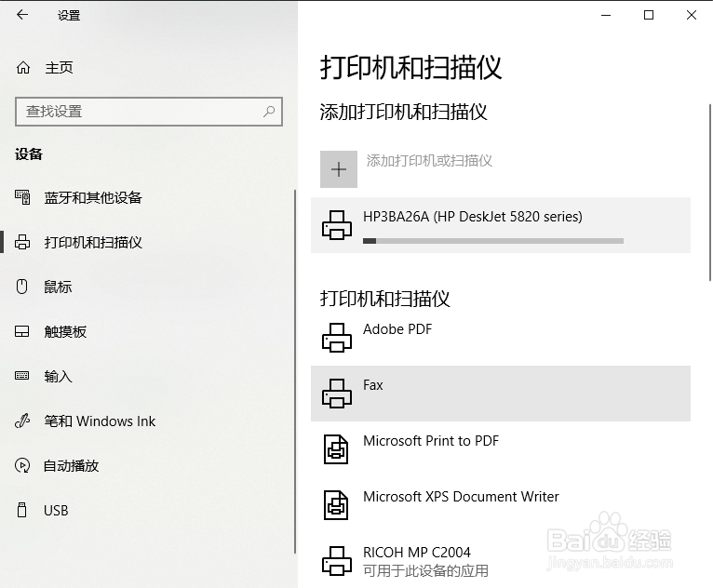Click the plus add-printer button
The image size is (713, 588).
pos(339,169)
